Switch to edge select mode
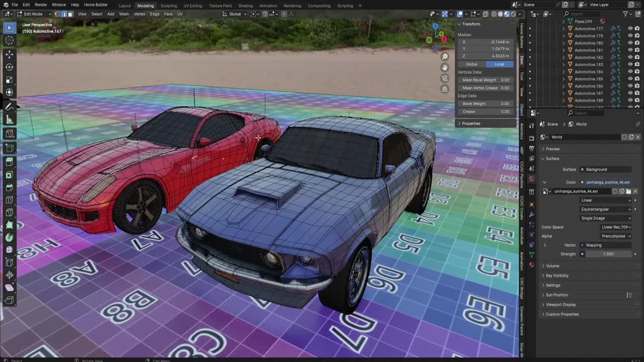This screenshot has width=644, height=362. coord(63,14)
